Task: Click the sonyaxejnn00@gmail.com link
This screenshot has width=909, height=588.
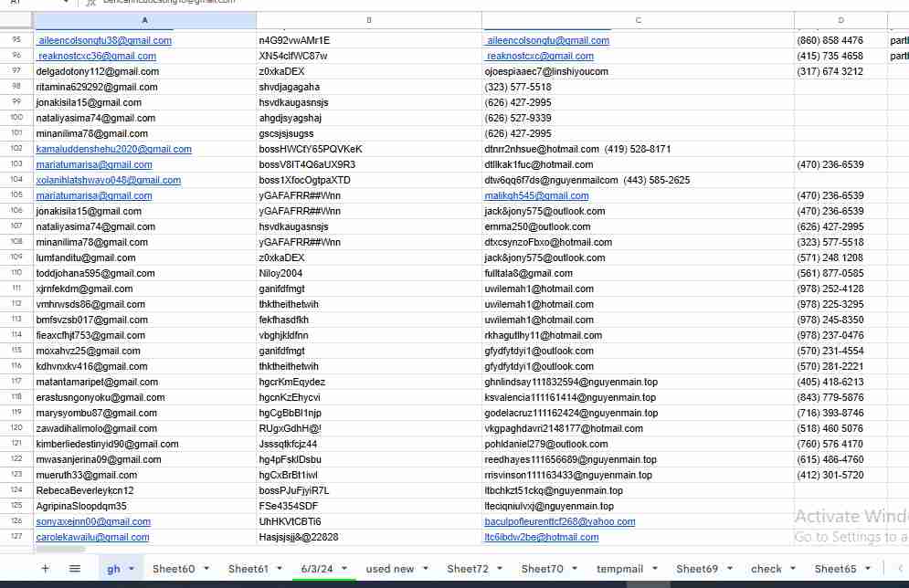Action: click(x=93, y=521)
